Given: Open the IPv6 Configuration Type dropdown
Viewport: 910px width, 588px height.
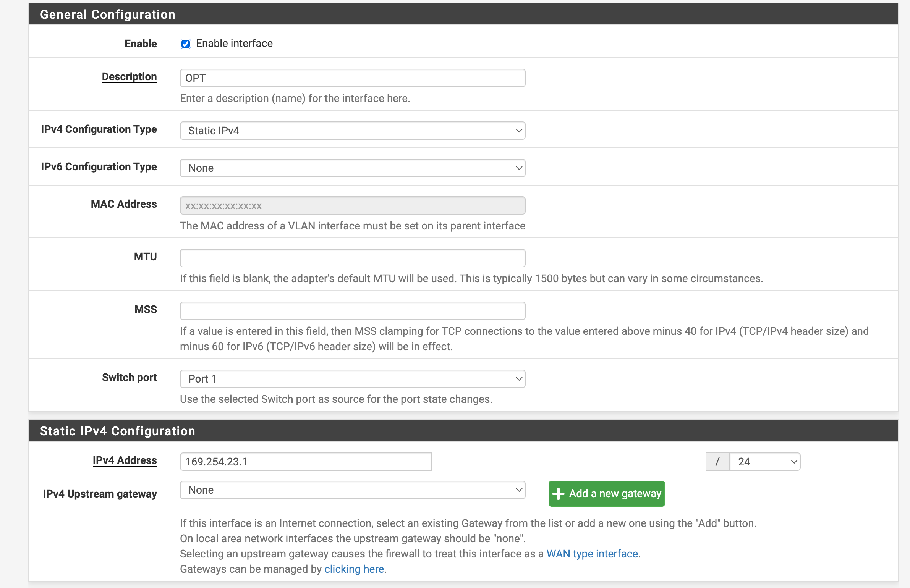Looking at the screenshot, I should click(352, 168).
